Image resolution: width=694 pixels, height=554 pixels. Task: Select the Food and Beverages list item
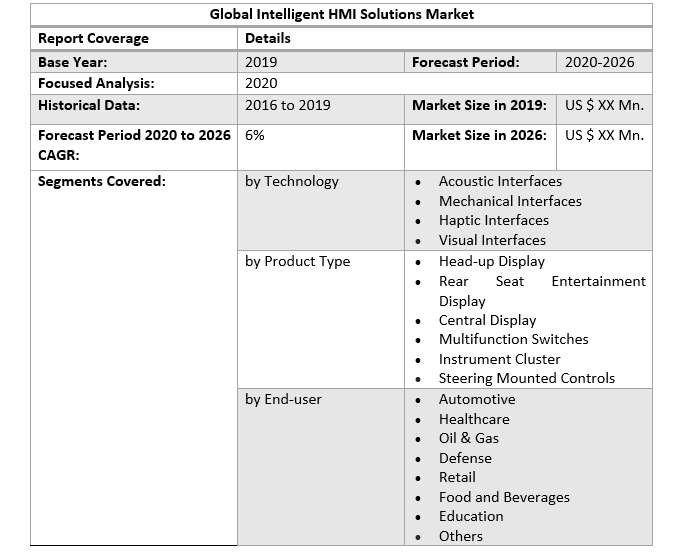click(x=504, y=497)
